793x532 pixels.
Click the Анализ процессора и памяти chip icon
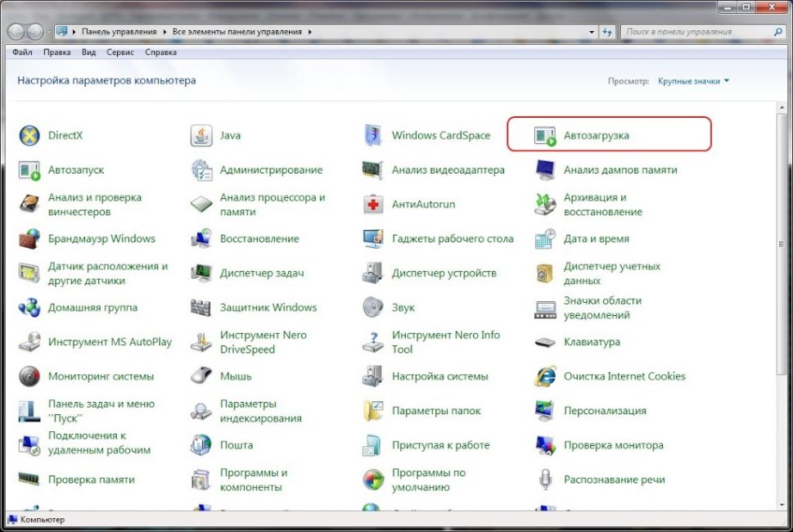coord(201,205)
